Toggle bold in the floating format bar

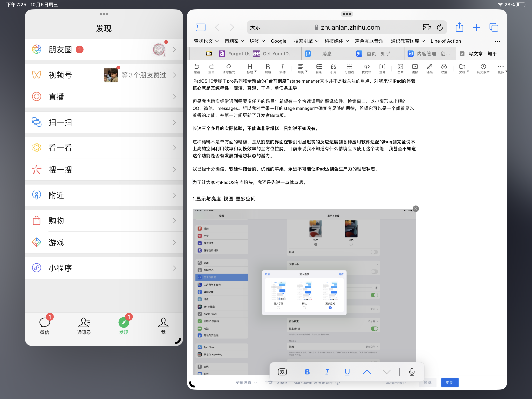click(x=307, y=372)
